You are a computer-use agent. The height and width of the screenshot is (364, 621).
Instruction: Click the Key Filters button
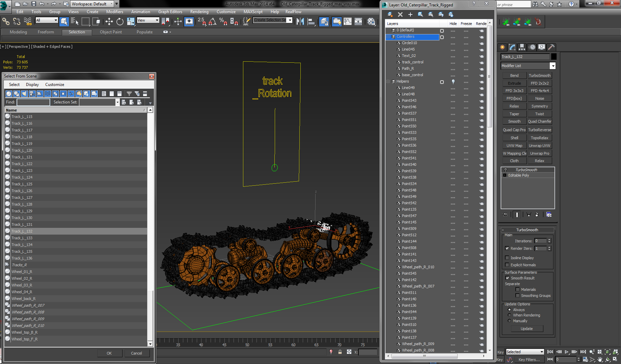[x=529, y=360]
